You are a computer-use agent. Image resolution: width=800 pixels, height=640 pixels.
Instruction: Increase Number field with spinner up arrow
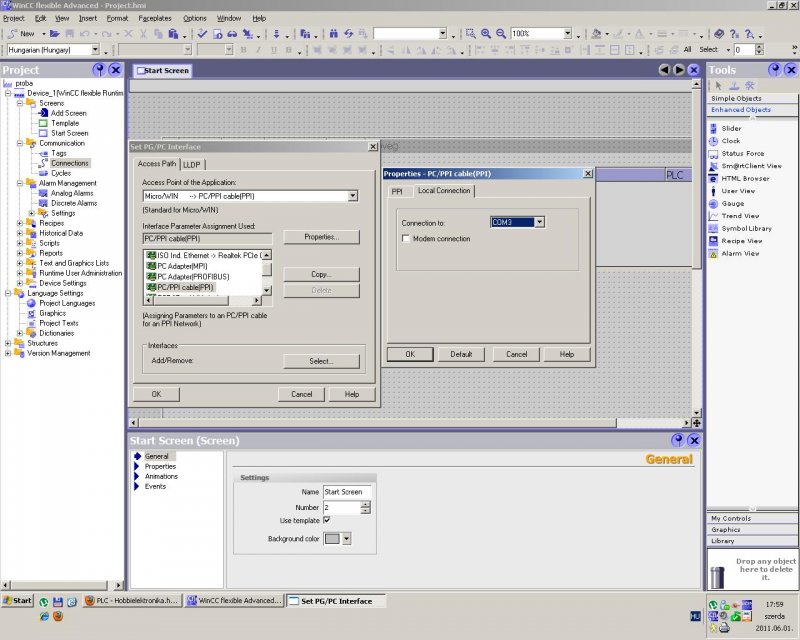click(365, 504)
